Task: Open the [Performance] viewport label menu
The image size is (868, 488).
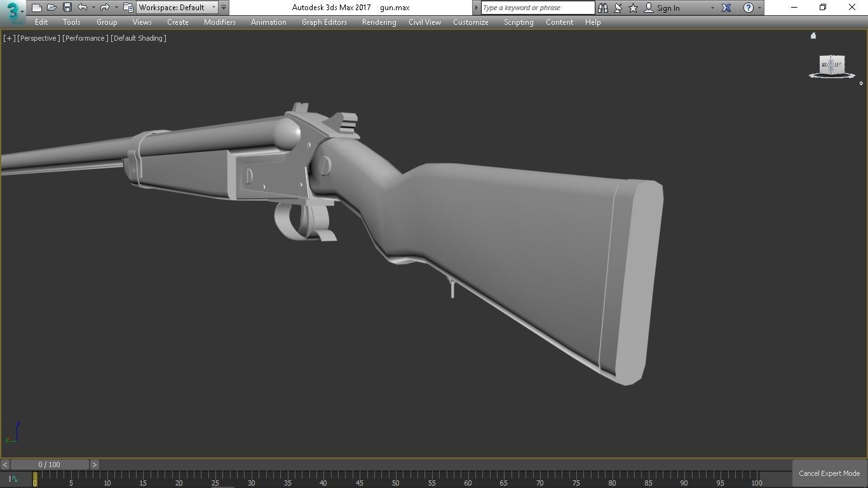Action: pos(85,38)
